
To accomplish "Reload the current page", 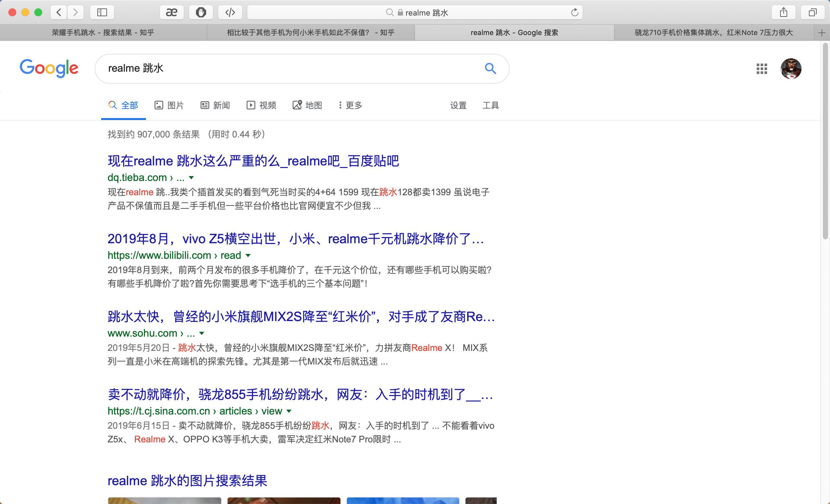I will tap(574, 12).
